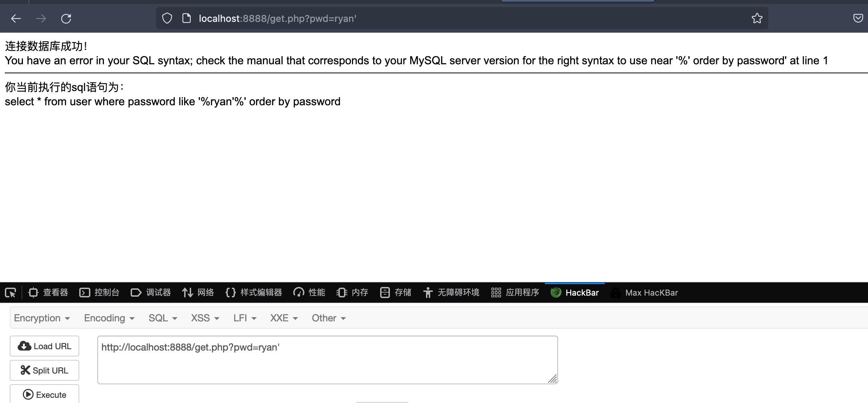Image resolution: width=868 pixels, height=403 pixels.
Task: Expand the SQL dropdown menu
Action: click(163, 318)
